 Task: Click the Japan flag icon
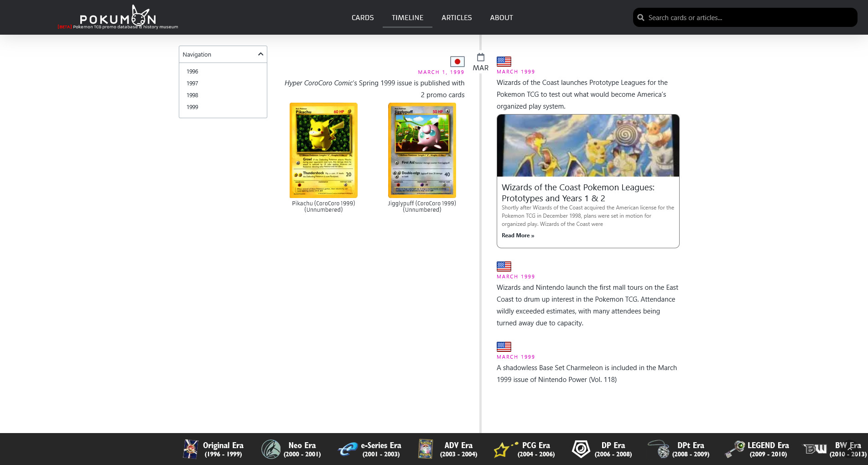point(457,62)
